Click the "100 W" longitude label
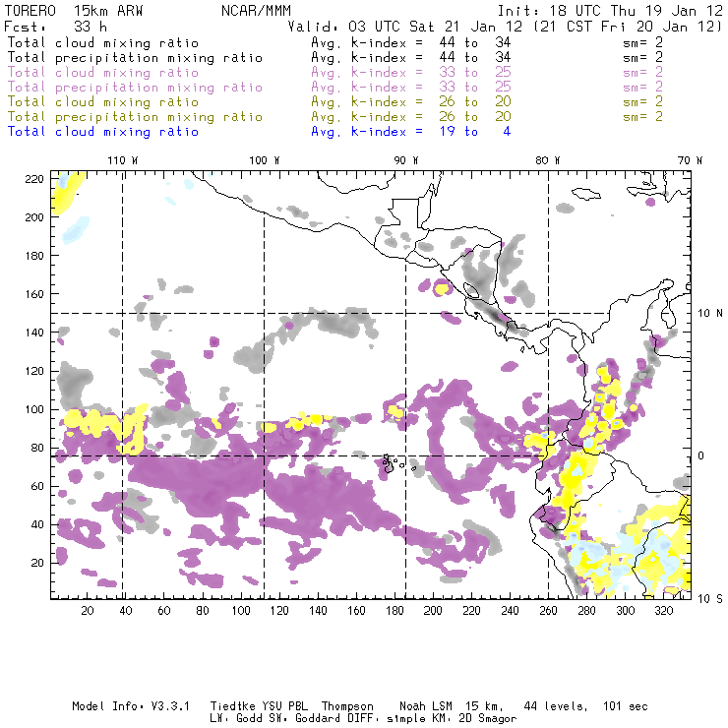The width and height of the screenshot is (728, 728). coord(265,160)
